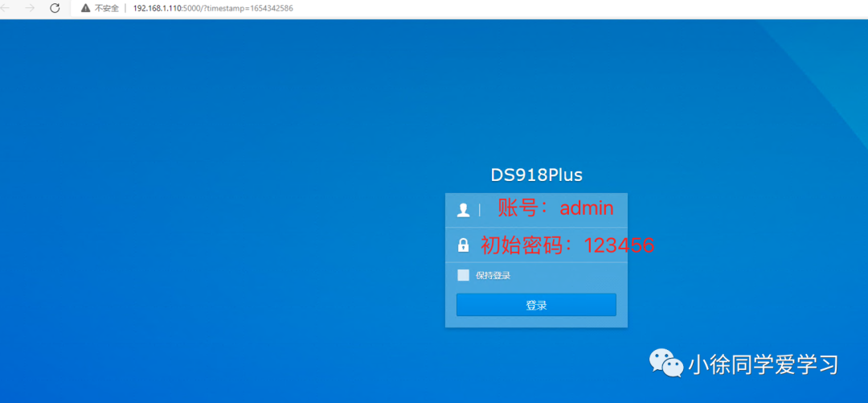Click the browser forward arrow
868x403 pixels.
coord(31,8)
